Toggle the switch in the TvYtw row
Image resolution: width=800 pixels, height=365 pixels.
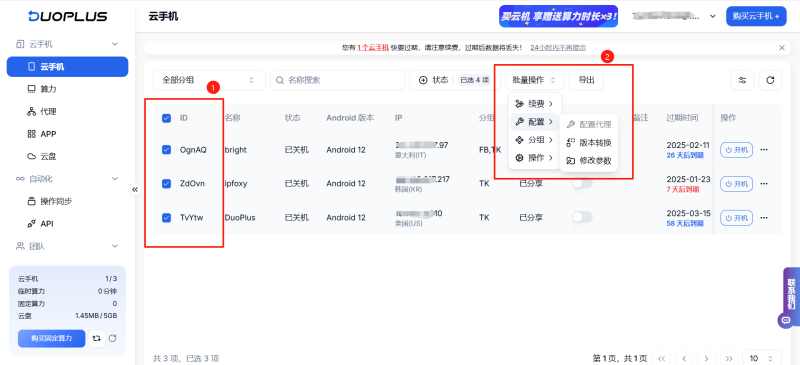point(582,217)
